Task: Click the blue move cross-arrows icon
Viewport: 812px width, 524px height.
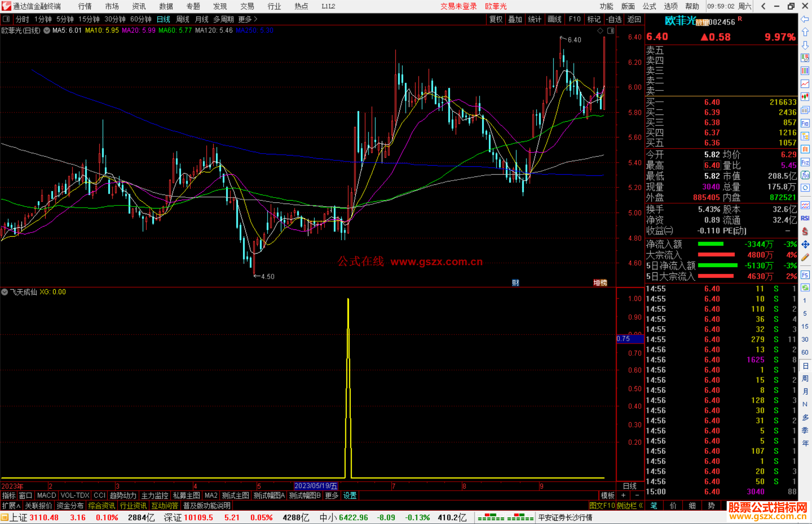Action: click(x=805, y=245)
